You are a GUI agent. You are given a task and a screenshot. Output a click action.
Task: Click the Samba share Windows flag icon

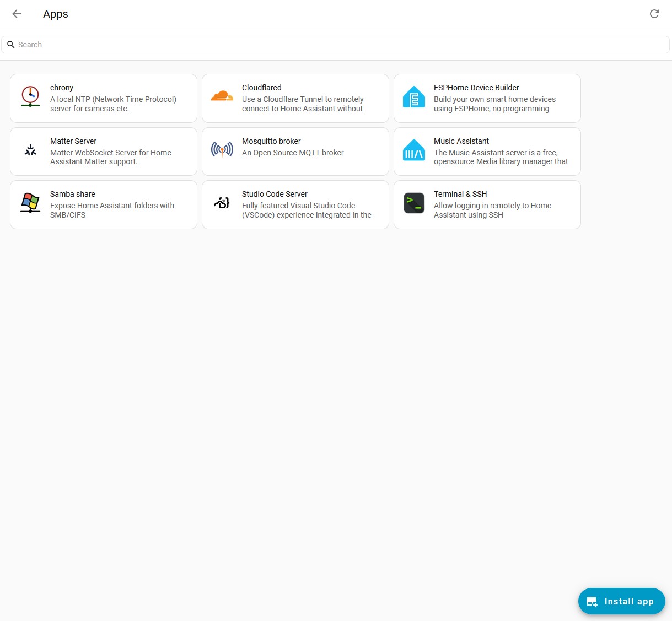click(x=30, y=203)
